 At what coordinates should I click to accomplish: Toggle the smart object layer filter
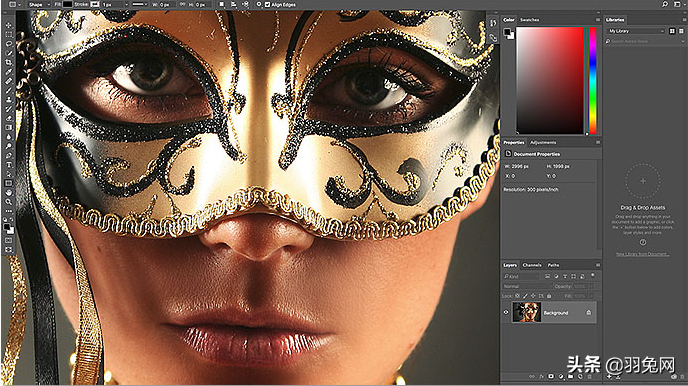[x=582, y=276]
